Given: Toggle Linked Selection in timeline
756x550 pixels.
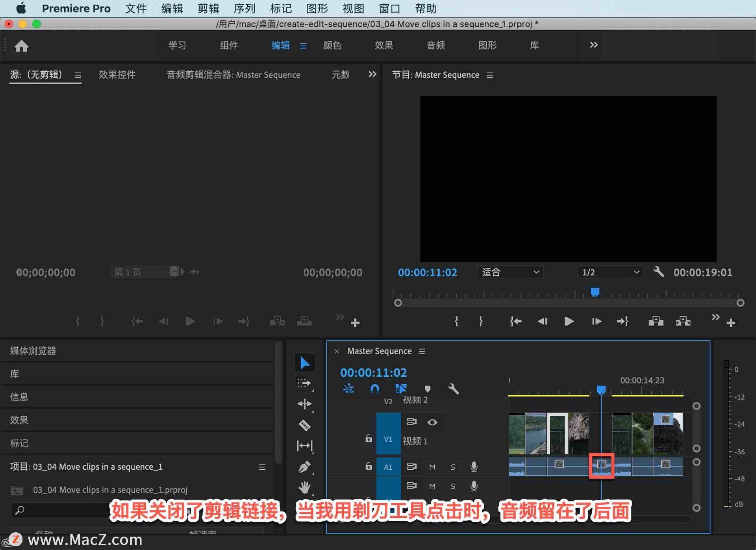Looking at the screenshot, I should [x=401, y=389].
